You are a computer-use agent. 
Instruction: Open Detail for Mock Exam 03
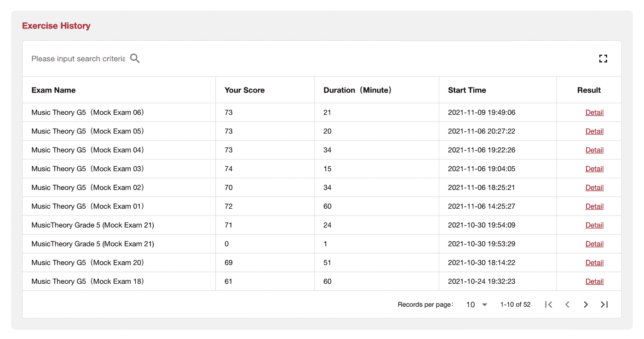(594, 169)
